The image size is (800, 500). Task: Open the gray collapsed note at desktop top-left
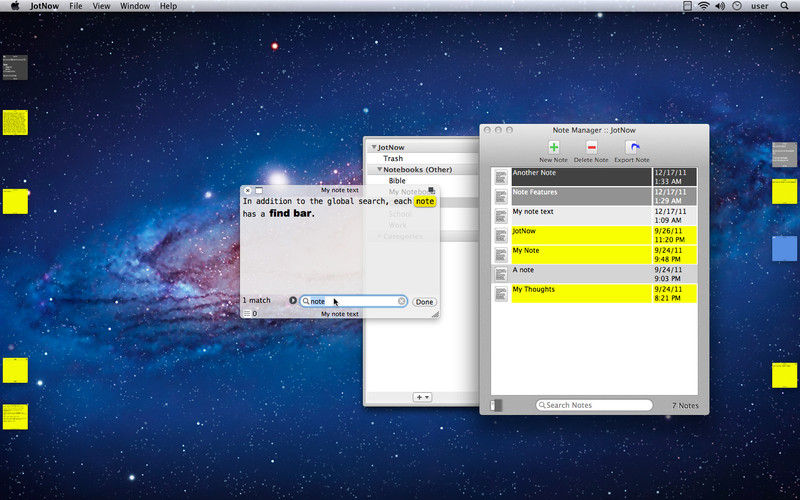(x=15, y=67)
